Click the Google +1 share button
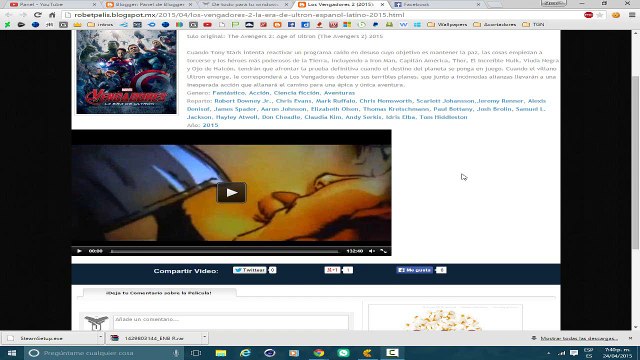Image resolution: width=640 pixels, height=360 pixels. 332,270
